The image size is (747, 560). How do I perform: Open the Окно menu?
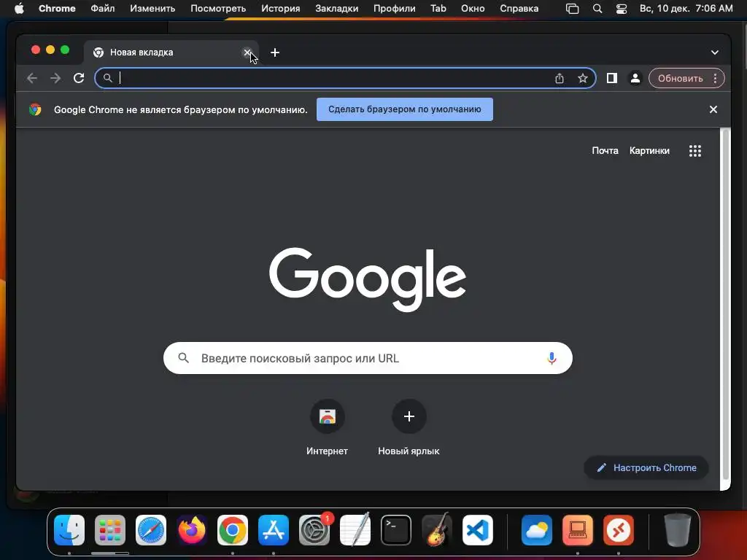(473, 9)
